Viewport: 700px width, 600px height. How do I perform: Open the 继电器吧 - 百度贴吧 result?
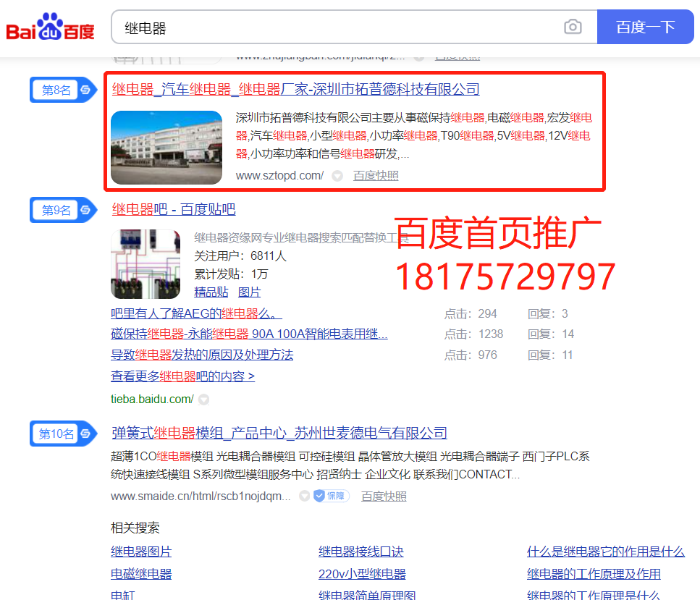[174, 209]
